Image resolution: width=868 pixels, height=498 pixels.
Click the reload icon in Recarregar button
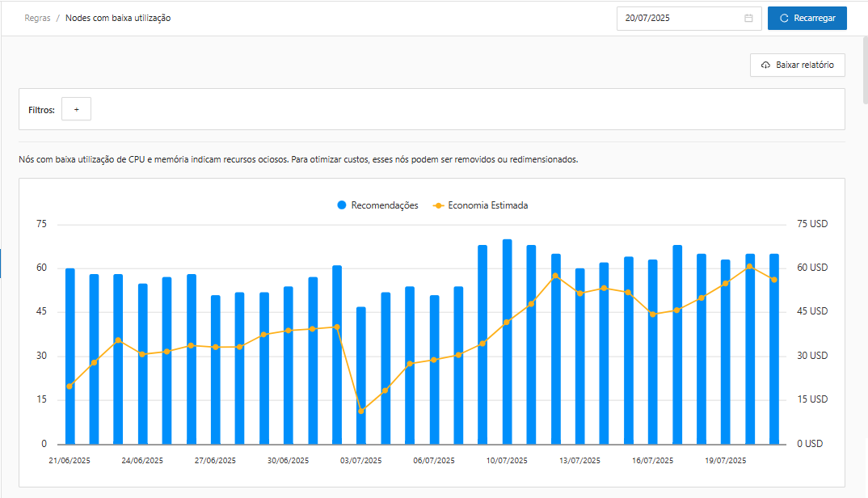pyautogui.click(x=783, y=18)
